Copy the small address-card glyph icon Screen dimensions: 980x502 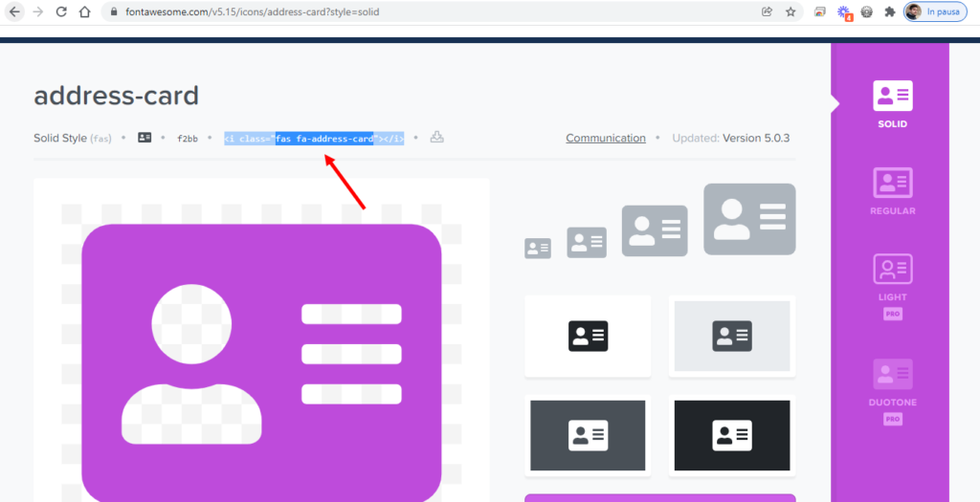(x=145, y=138)
